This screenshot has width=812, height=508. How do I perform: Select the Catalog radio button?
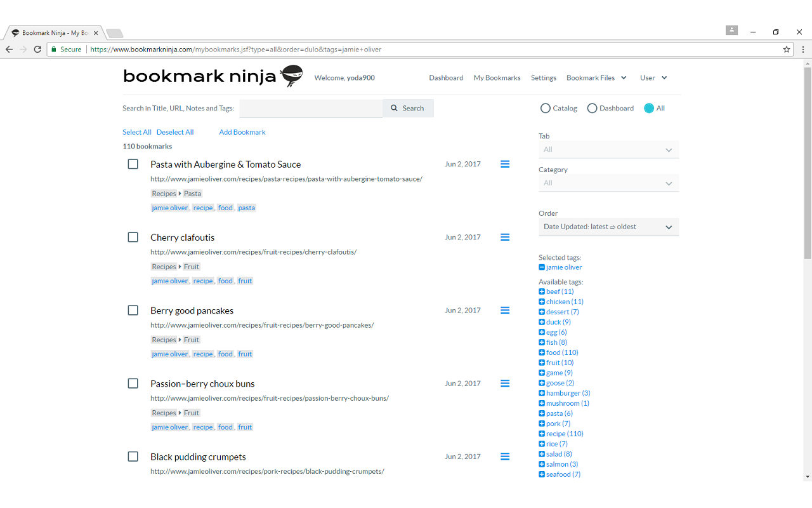(x=545, y=108)
